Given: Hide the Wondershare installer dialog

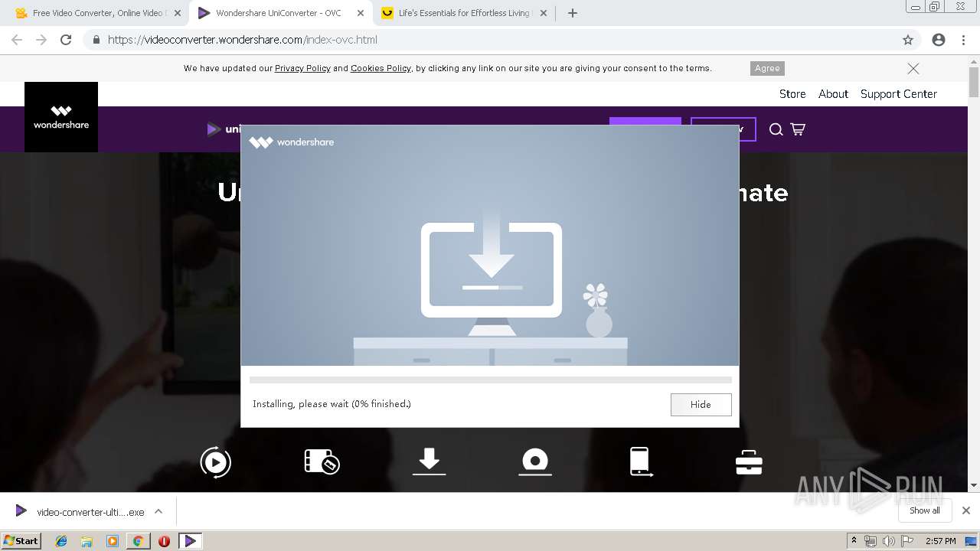Looking at the screenshot, I should (701, 404).
